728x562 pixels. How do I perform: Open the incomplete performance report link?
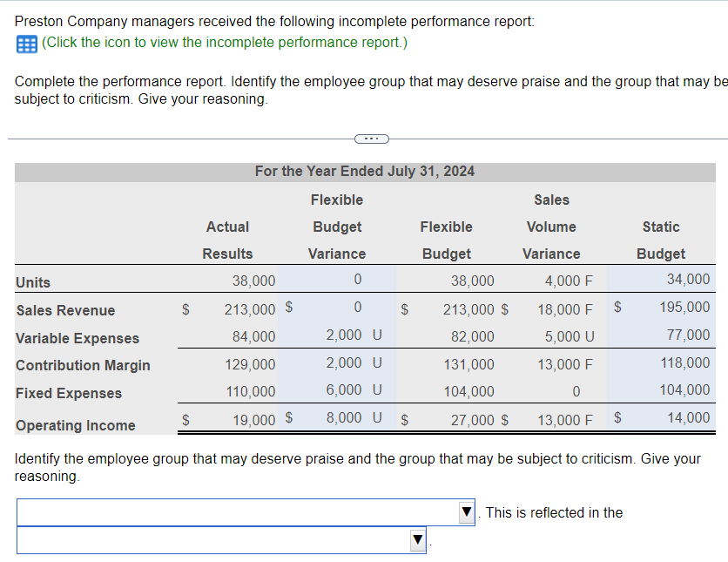coord(225,43)
